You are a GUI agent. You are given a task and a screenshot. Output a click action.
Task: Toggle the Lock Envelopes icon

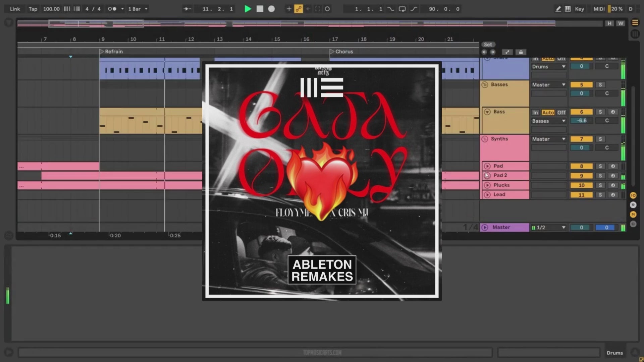521,52
